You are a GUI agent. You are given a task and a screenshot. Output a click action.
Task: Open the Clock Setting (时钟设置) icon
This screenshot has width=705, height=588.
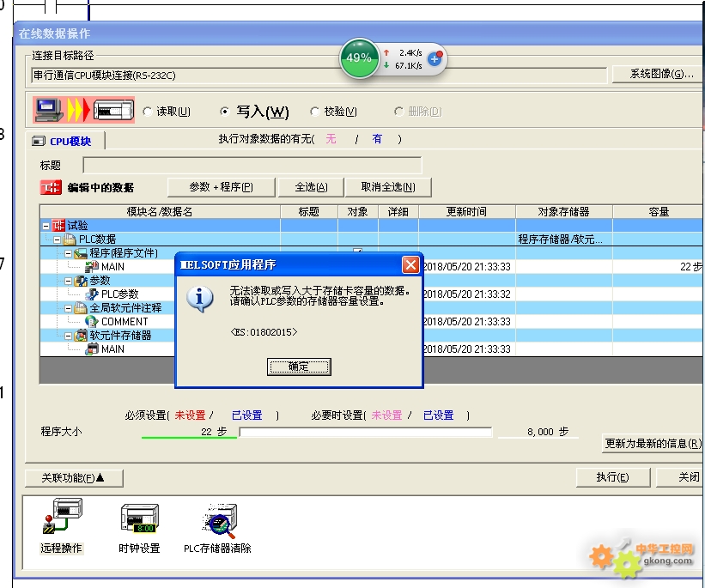[x=138, y=518]
